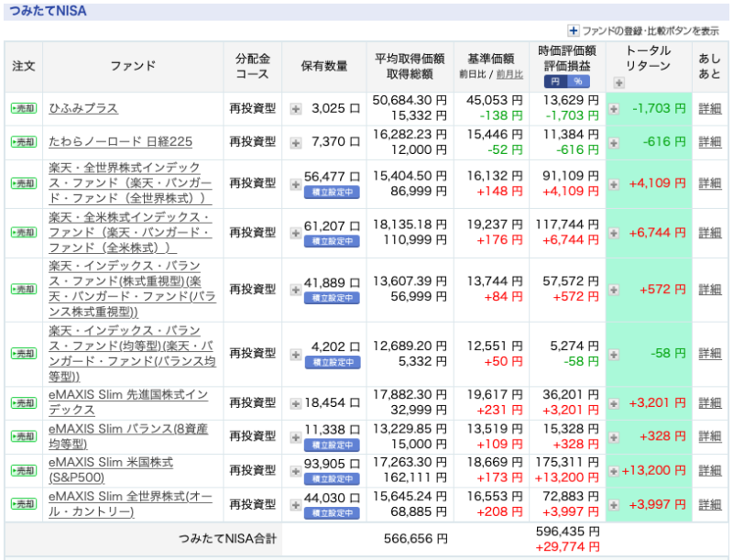Expand total return plus icon for +3,201円
Viewport: 733px width, 560px height.
614,403
